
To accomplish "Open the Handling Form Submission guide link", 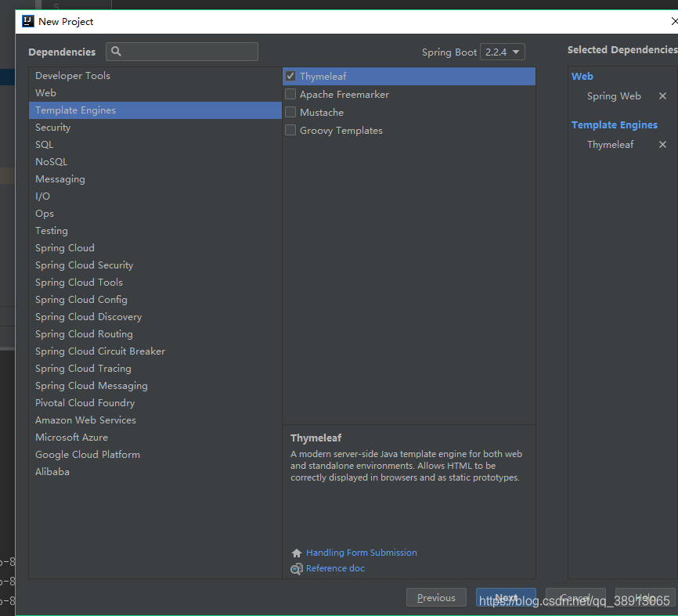I will point(362,553).
